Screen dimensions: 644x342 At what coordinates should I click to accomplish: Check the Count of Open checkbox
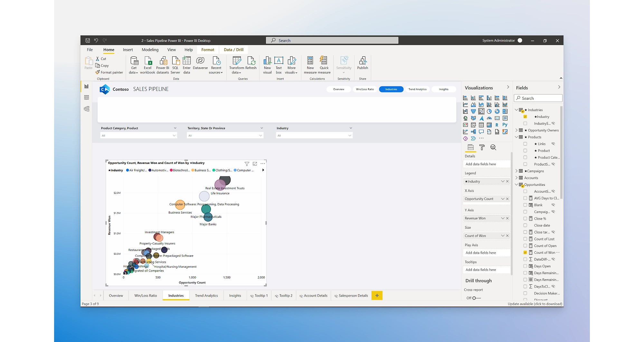coord(525,246)
